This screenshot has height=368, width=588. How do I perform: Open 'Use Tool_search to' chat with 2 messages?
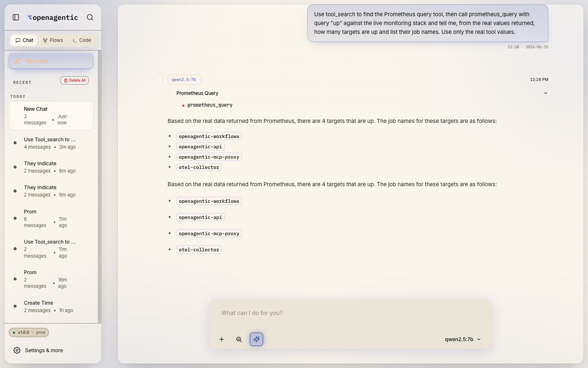[x=51, y=249]
